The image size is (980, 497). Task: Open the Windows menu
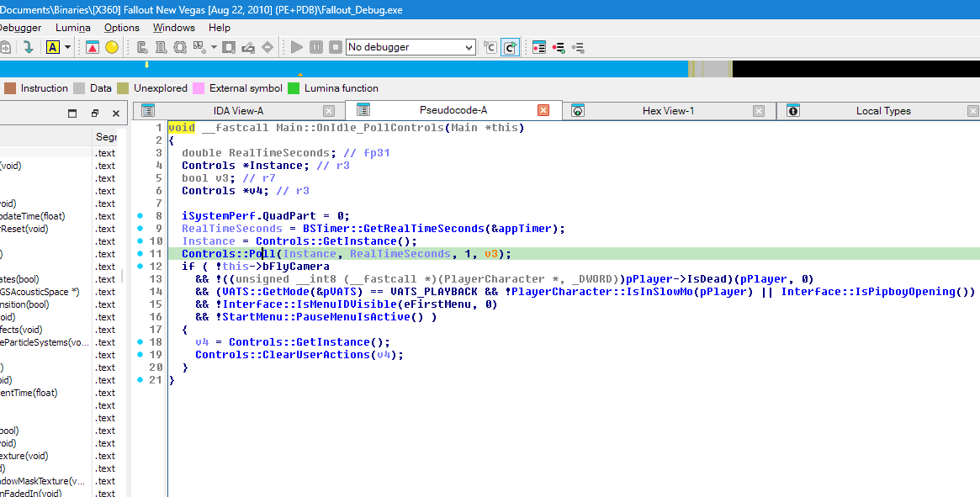click(173, 28)
